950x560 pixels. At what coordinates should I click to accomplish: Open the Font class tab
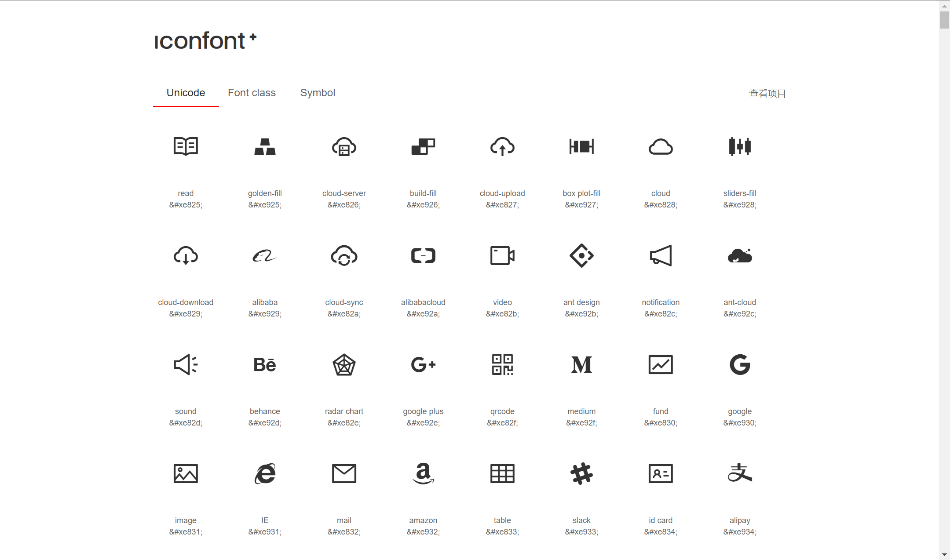coord(252,93)
